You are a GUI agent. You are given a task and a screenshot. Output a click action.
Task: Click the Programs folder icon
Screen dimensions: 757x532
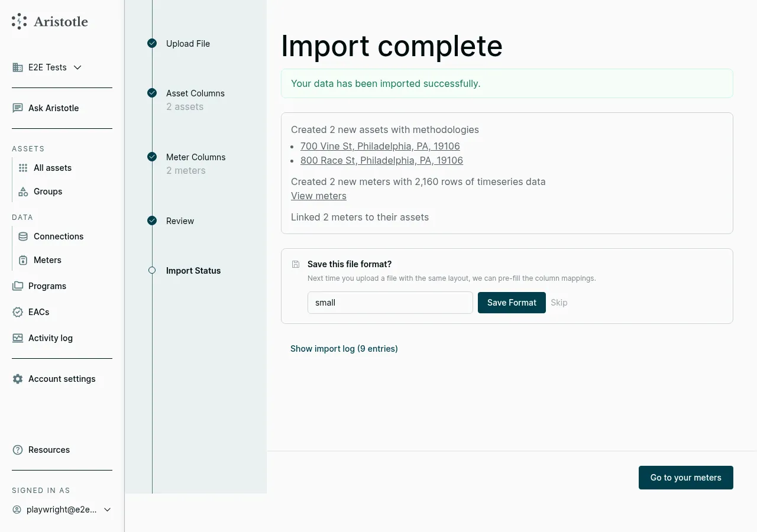[x=18, y=286]
